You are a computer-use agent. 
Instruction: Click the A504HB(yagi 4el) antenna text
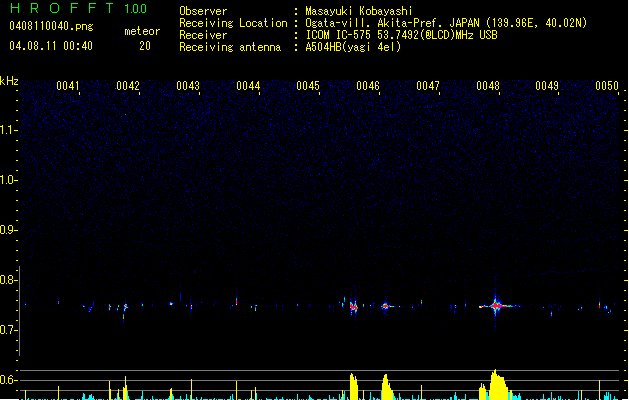tap(353, 47)
